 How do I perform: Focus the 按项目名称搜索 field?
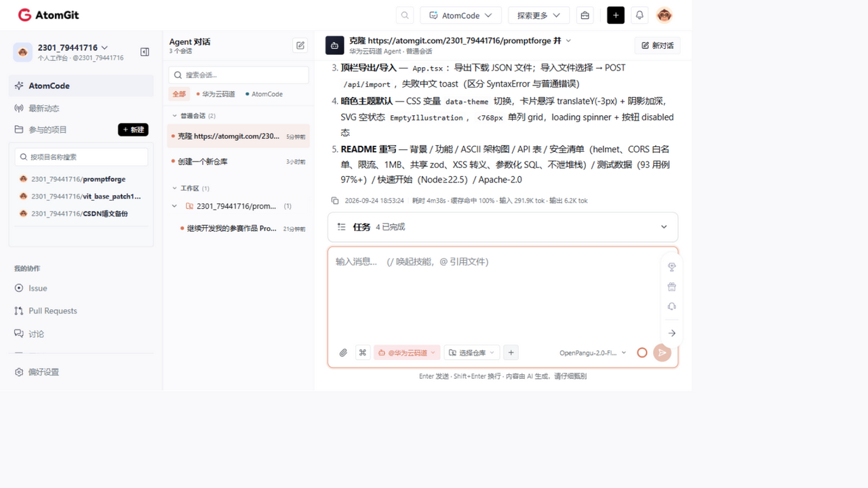click(81, 157)
